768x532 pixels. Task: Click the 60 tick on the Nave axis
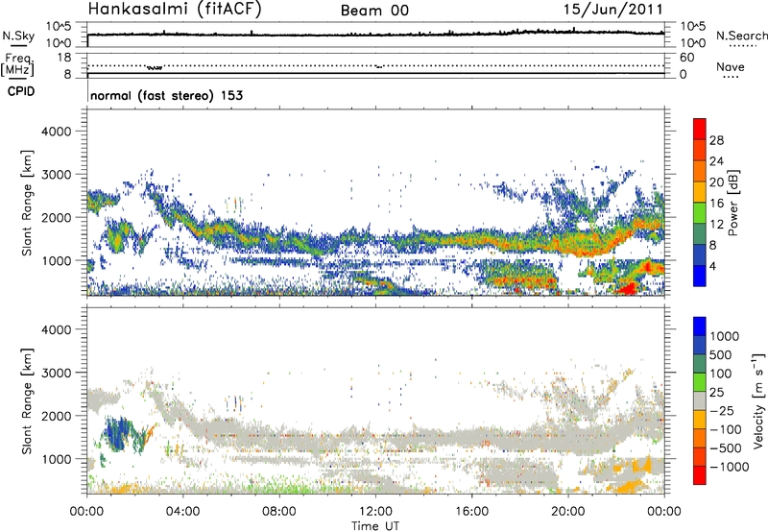(686, 58)
